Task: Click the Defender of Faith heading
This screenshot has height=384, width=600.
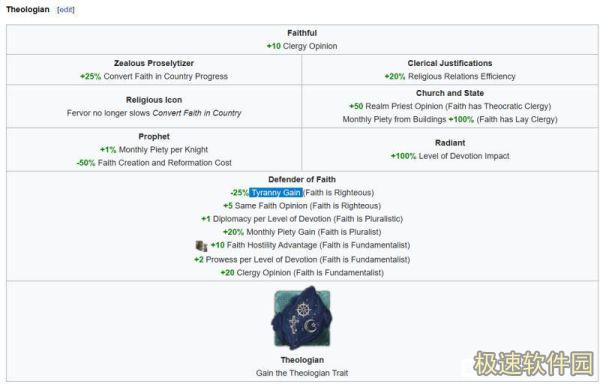Action: pos(302,179)
